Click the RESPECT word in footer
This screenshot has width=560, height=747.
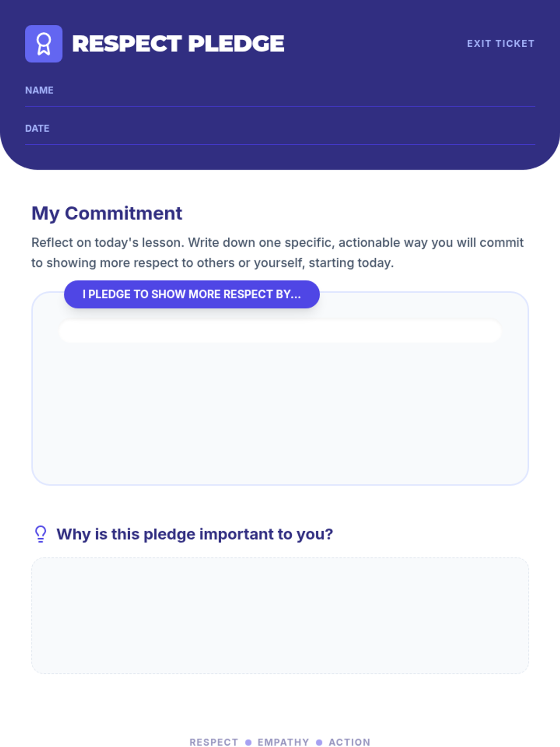point(214,742)
